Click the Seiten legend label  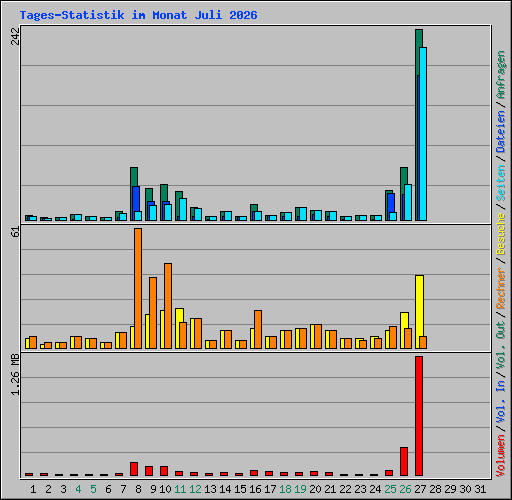point(501,183)
